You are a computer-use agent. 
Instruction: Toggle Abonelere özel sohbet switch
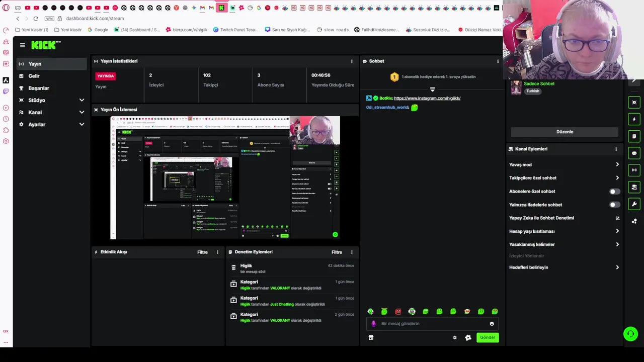pyautogui.click(x=614, y=192)
